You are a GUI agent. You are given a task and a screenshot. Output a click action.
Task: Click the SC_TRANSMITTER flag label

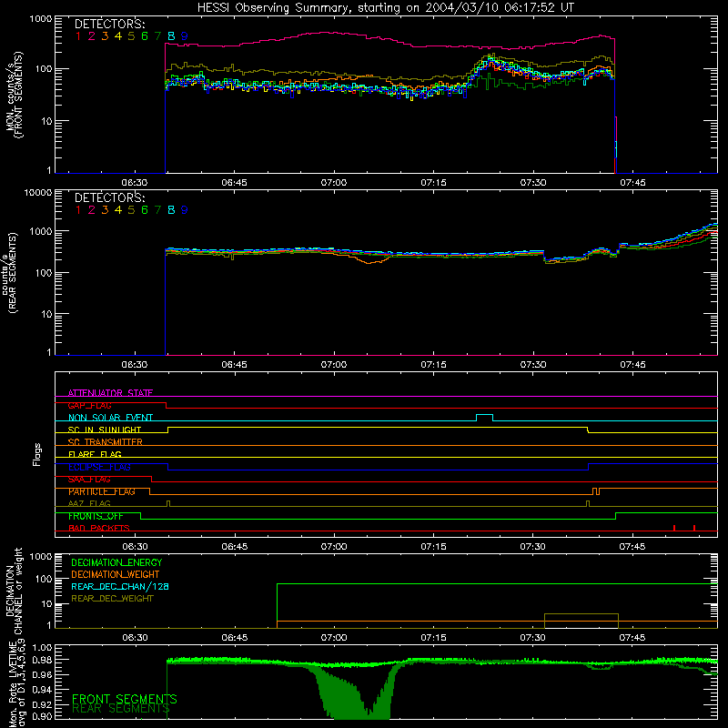106,442
